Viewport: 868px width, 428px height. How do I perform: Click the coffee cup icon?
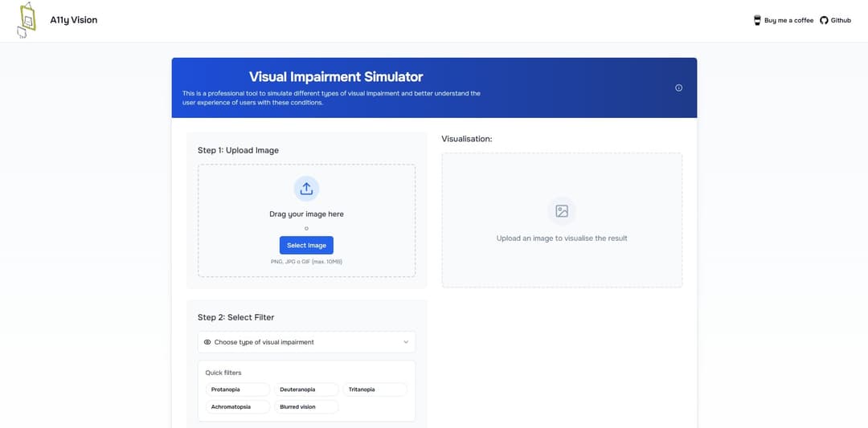click(757, 20)
